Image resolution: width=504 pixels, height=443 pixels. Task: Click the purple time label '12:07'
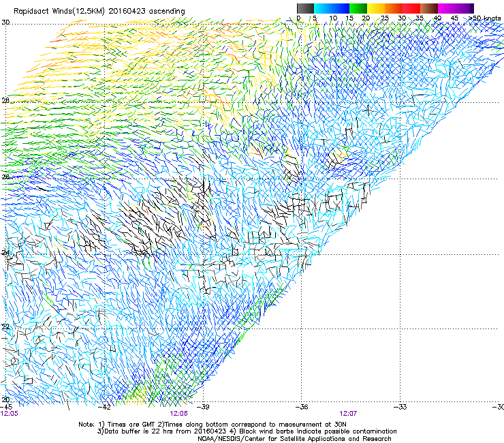(348, 414)
